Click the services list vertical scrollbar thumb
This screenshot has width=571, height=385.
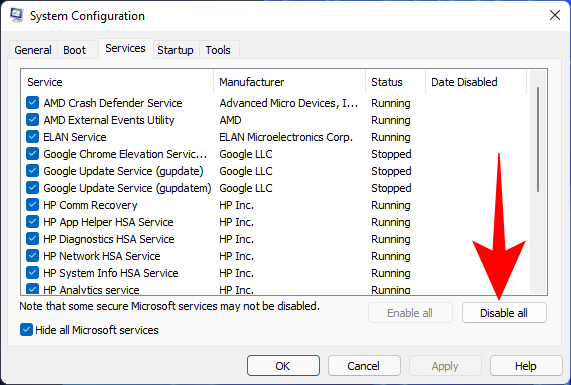538,140
